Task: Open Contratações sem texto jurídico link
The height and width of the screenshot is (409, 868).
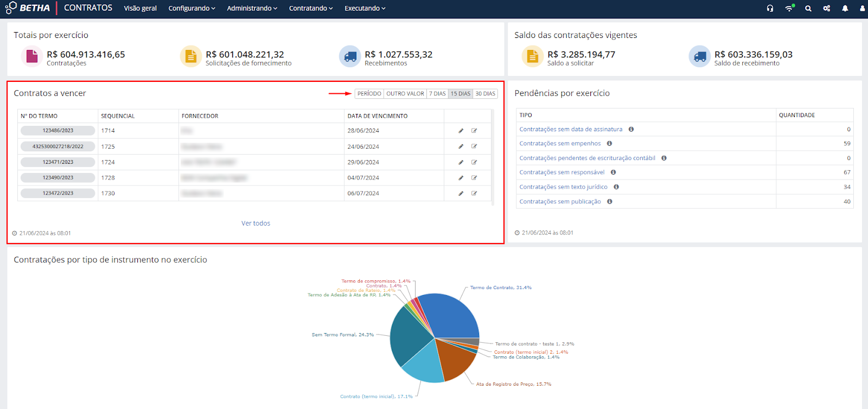Action: [563, 187]
